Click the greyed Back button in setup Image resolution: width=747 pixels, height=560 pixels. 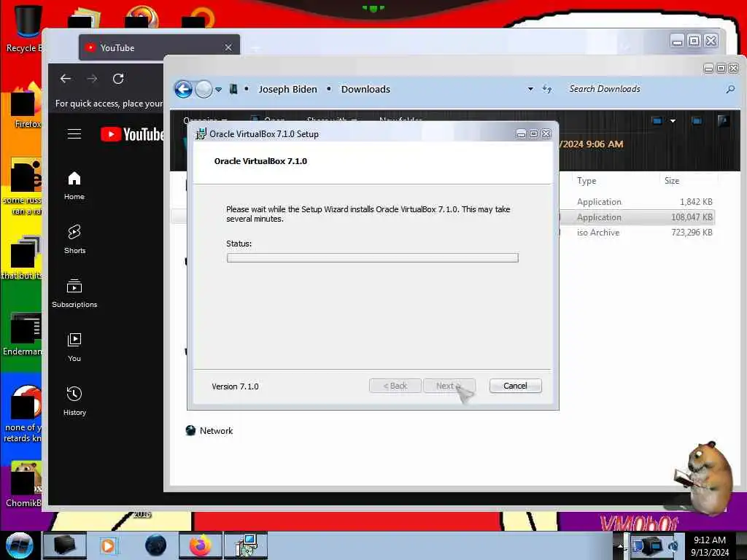pyautogui.click(x=395, y=386)
